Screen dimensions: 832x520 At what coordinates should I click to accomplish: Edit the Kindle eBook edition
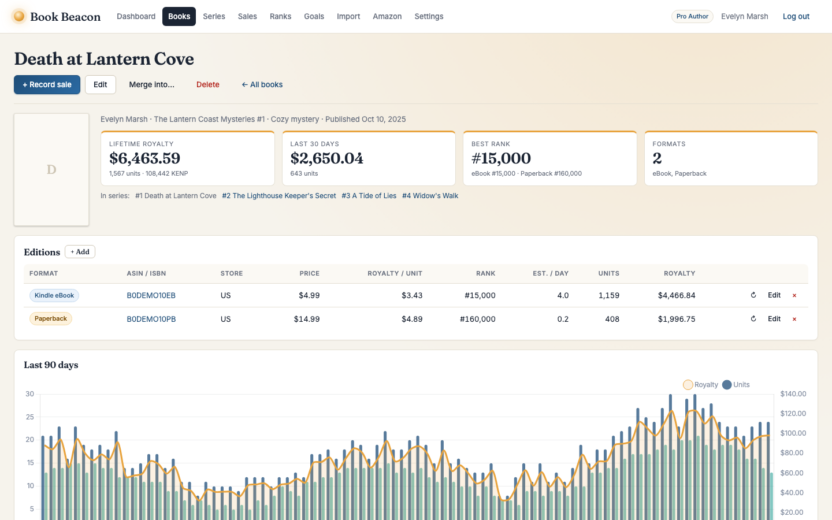click(774, 295)
